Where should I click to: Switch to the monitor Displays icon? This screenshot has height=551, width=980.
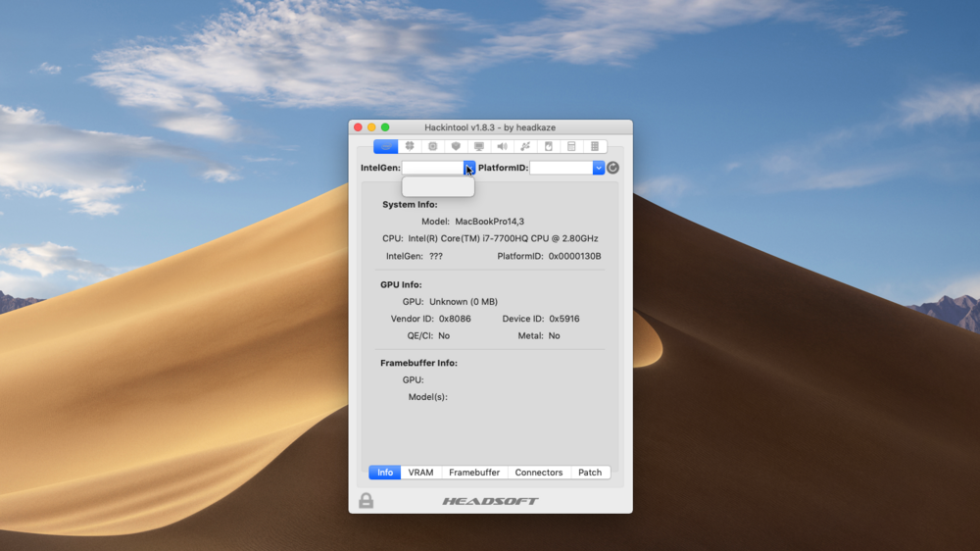479,146
